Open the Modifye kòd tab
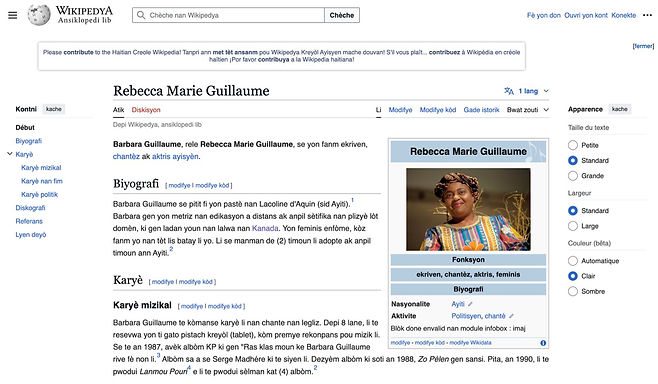The image size is (658, 384). [438, 110]
